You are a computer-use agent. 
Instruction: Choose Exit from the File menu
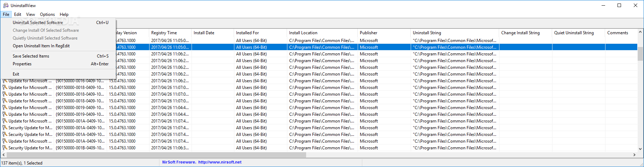click(58, 74)
